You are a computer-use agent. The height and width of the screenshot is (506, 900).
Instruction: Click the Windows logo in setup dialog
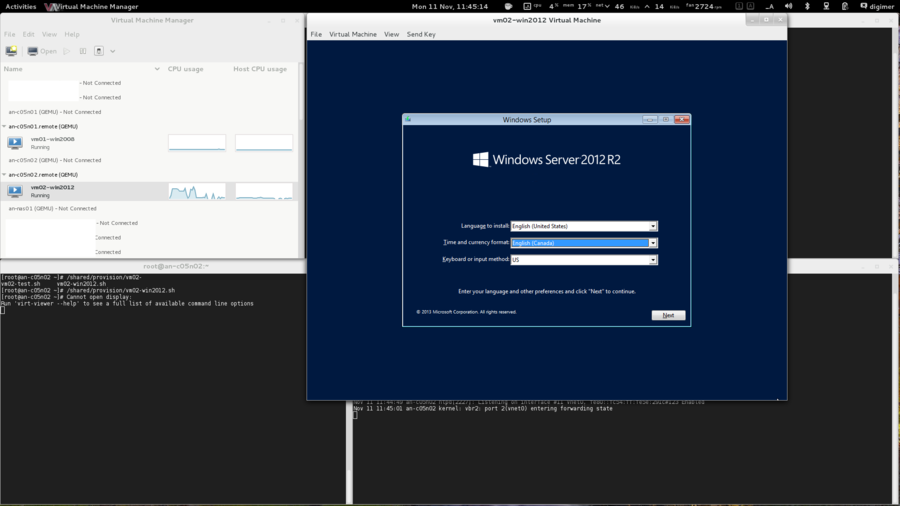(480, 159)
